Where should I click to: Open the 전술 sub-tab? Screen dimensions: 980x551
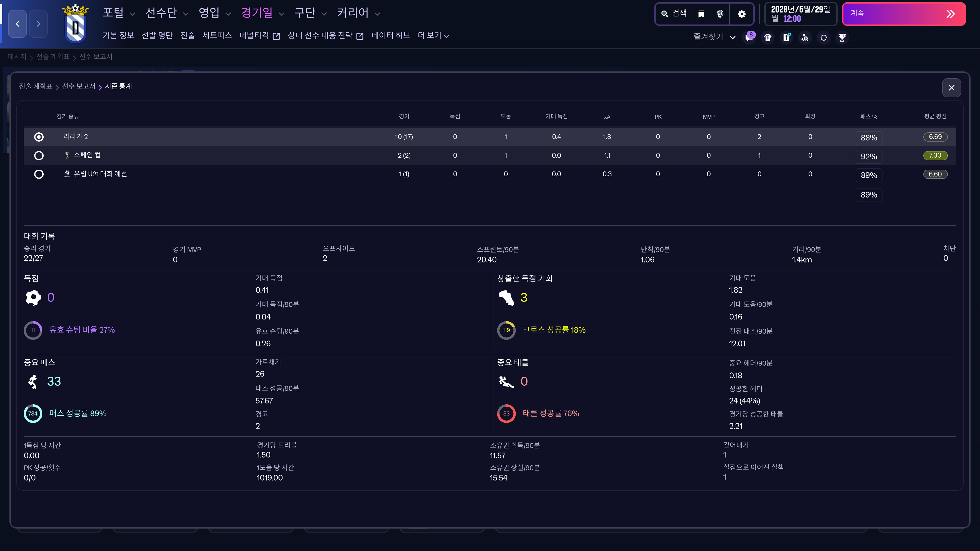click(x=187, y=35)
